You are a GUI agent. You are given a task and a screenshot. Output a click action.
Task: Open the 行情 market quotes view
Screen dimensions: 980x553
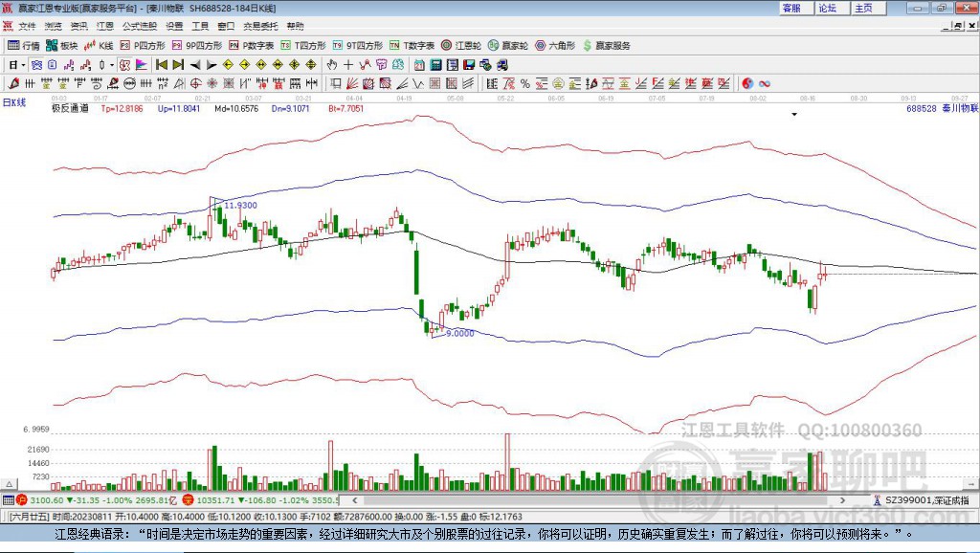coord(23,46)
